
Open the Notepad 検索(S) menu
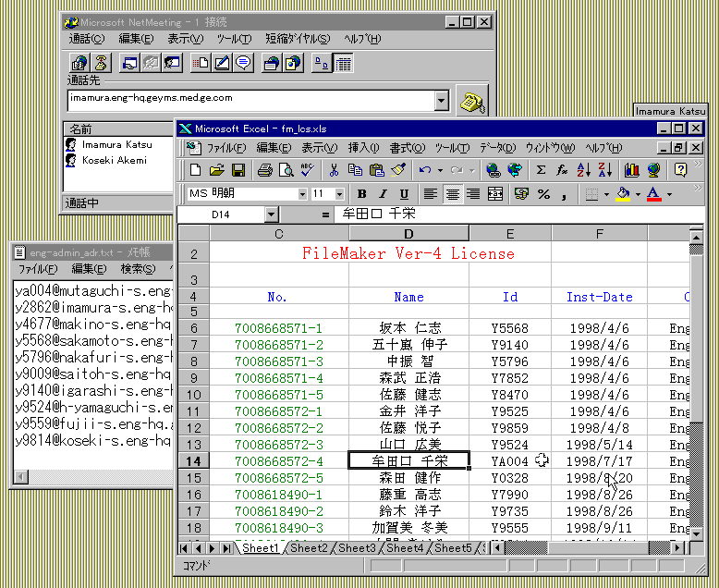pyautogui.click(x=138, y=269)
